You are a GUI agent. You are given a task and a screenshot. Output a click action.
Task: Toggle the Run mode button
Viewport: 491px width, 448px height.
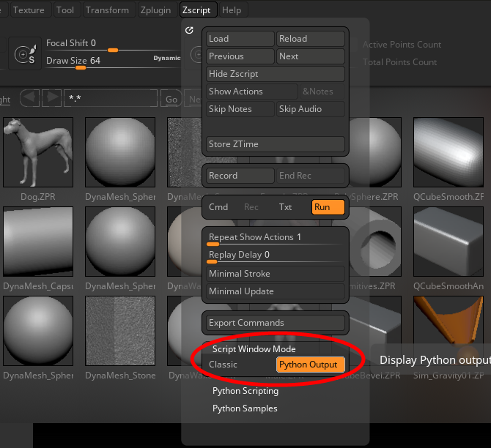tap(328, 207)
